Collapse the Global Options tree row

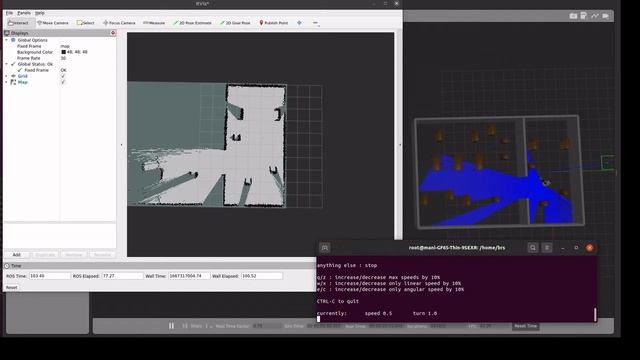click(x=7, y=40)
